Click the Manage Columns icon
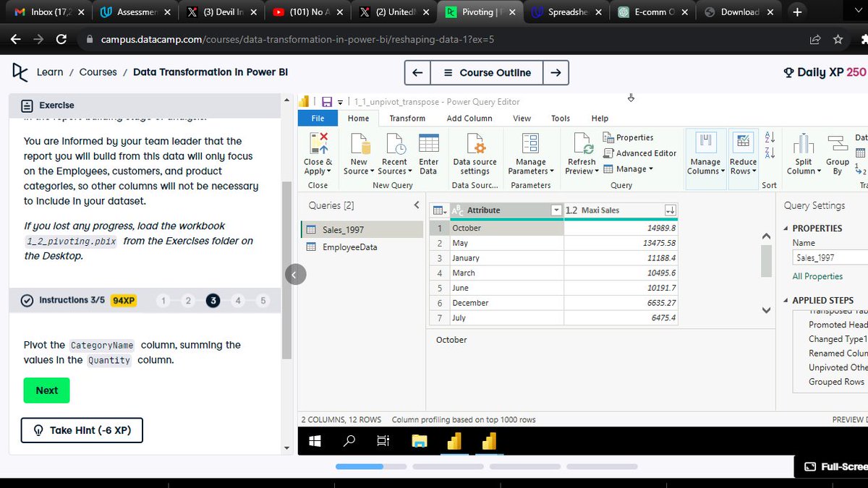868x488 pixels. point(705,144)
